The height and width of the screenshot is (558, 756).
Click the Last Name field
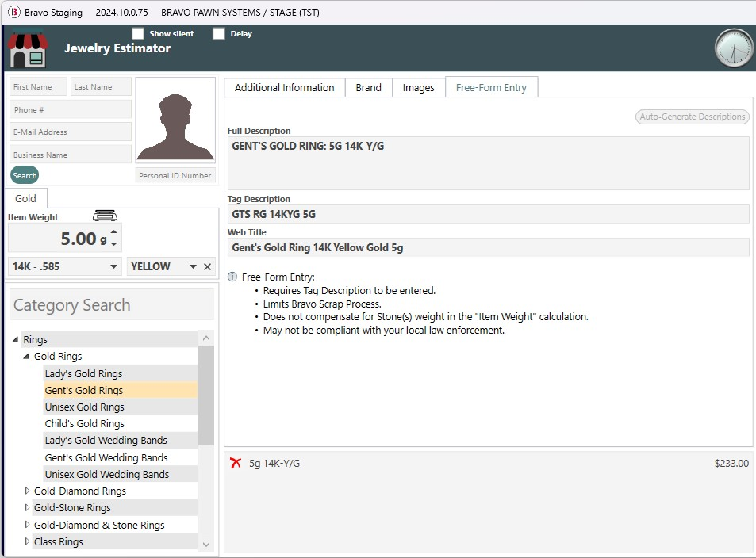click(x=101, y=86)
